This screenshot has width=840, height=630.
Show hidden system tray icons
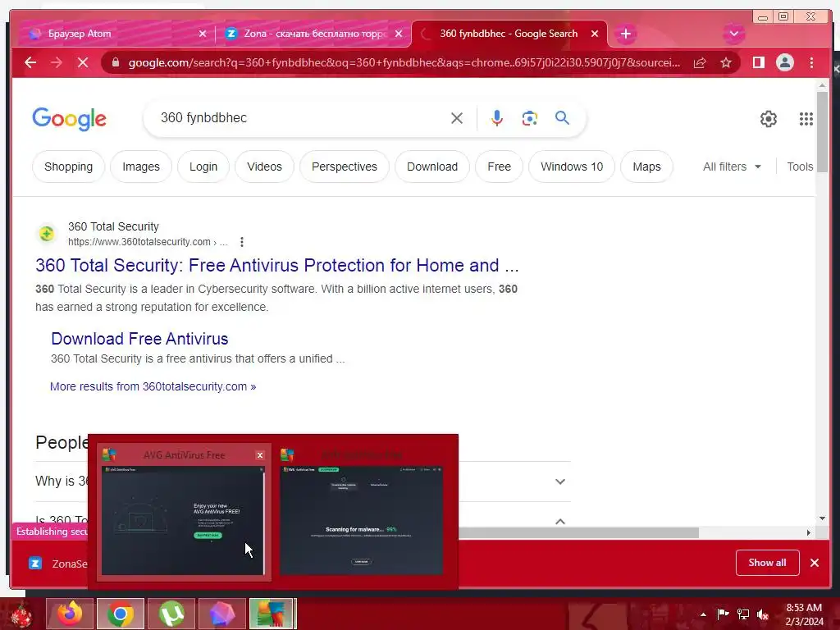pos(703,614)
